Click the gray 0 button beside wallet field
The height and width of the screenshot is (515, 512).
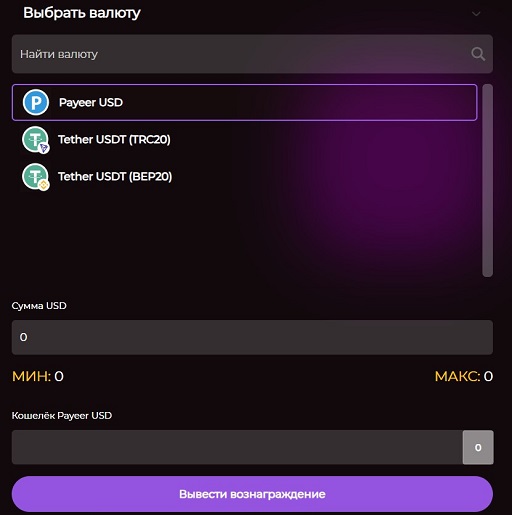[478, 447]
